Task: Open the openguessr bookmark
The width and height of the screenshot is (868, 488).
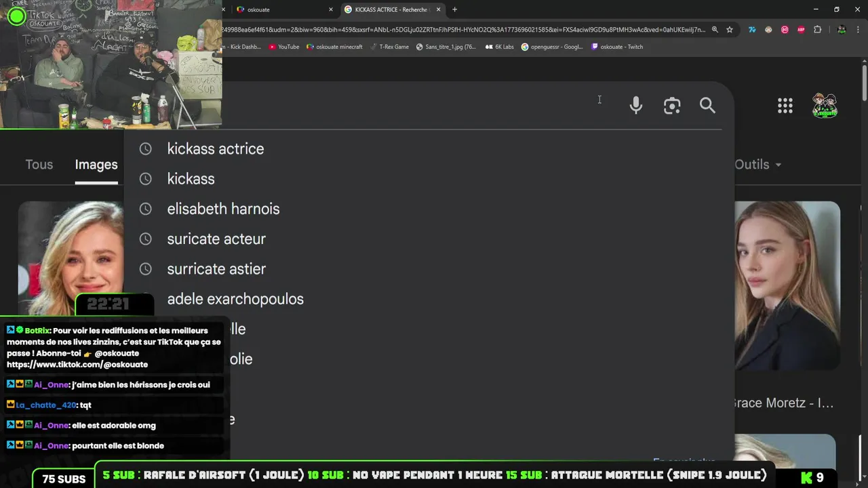Action: point(551,47)
